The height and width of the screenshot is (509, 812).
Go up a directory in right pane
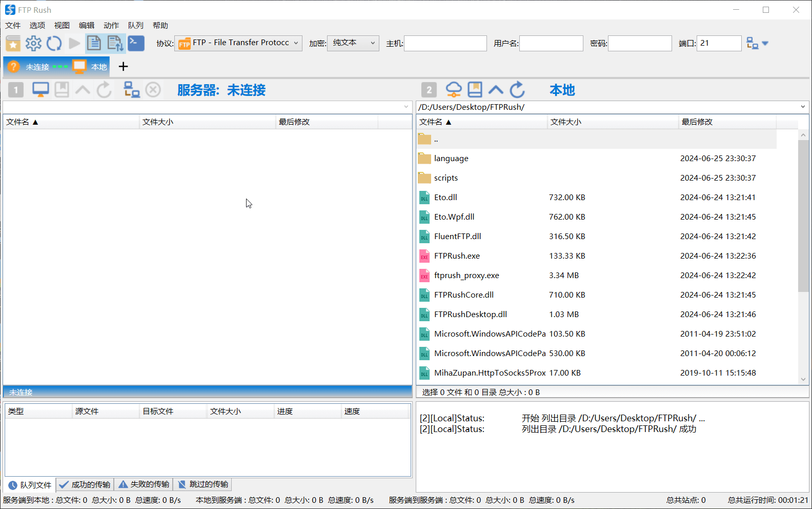pyautogui.click(x=496, y=90)
